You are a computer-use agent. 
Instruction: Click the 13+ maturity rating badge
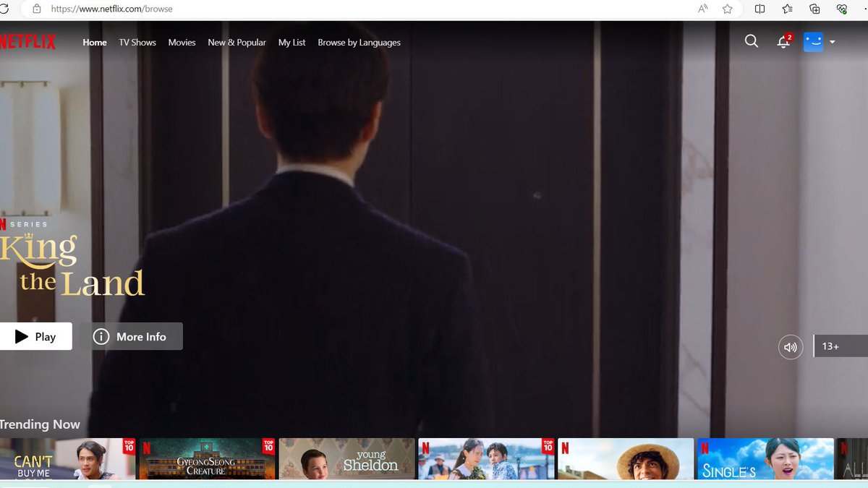pyautogui.click(x=841, y=347)
